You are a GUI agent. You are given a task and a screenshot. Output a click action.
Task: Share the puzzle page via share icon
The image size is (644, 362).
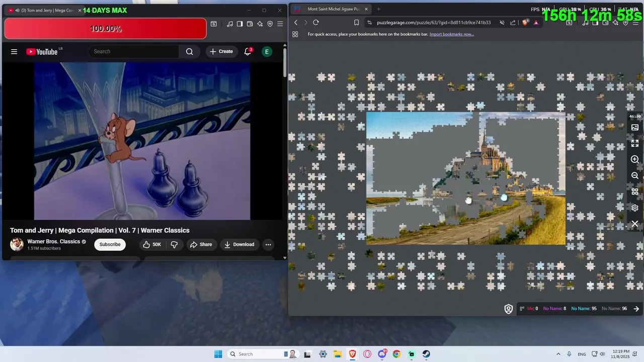pyautogui.click(x=513, y=23)
